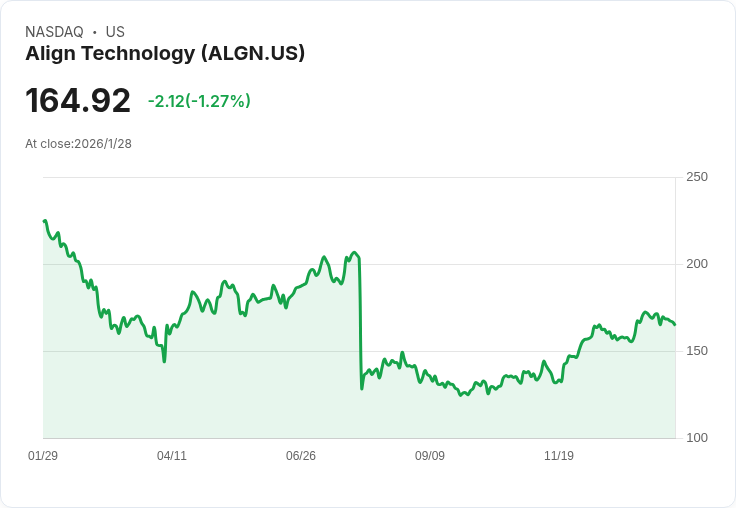
Task: Click the lowest trough in the chart near October
Action: pos(461,395)
